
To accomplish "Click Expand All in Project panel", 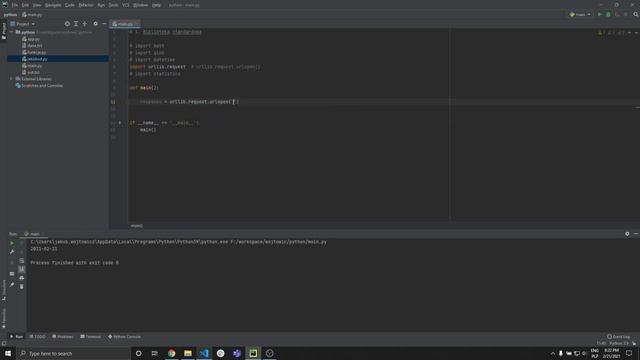I will pos(76,24).
